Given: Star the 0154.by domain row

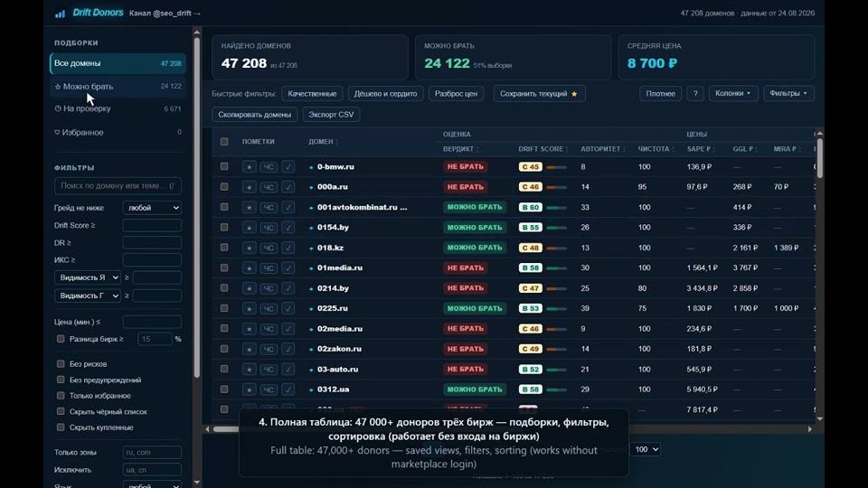Looking at the screenshot, I should (x=250, y=228).
